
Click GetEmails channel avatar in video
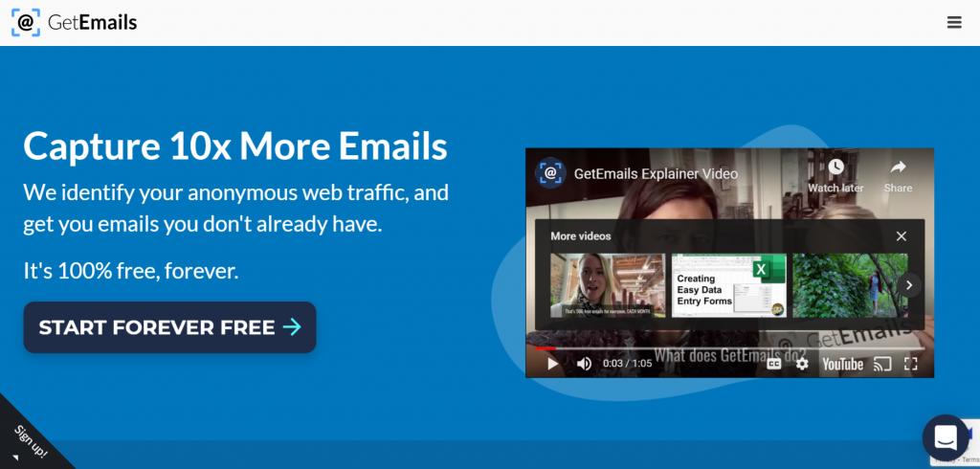[550, 173]
